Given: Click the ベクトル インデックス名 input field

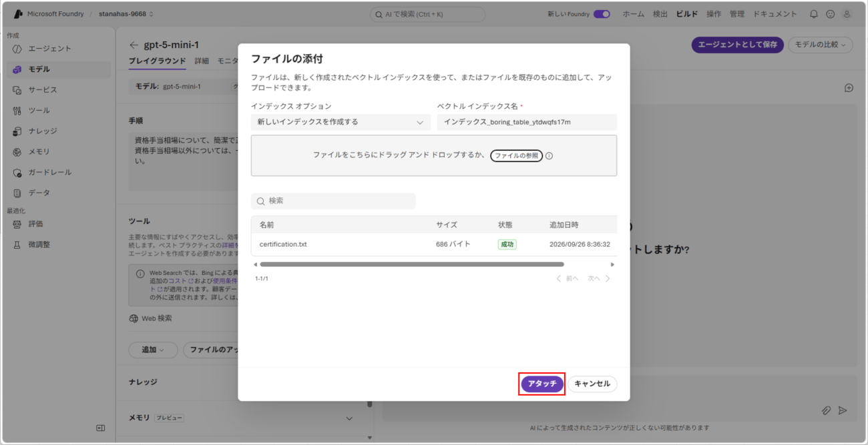Looking at the screenshot, I should (527, 122).
